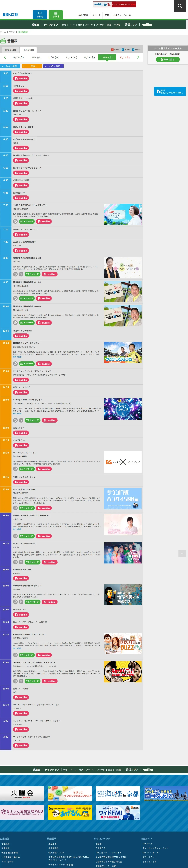This screenshot has height=868, width=188.
Task: Click radiko button for 納得健康15分
Action: (x=21, y=198)
